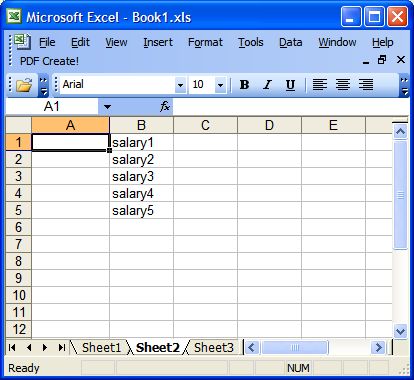
Task: Select column D header
Action: coord(269,125)
